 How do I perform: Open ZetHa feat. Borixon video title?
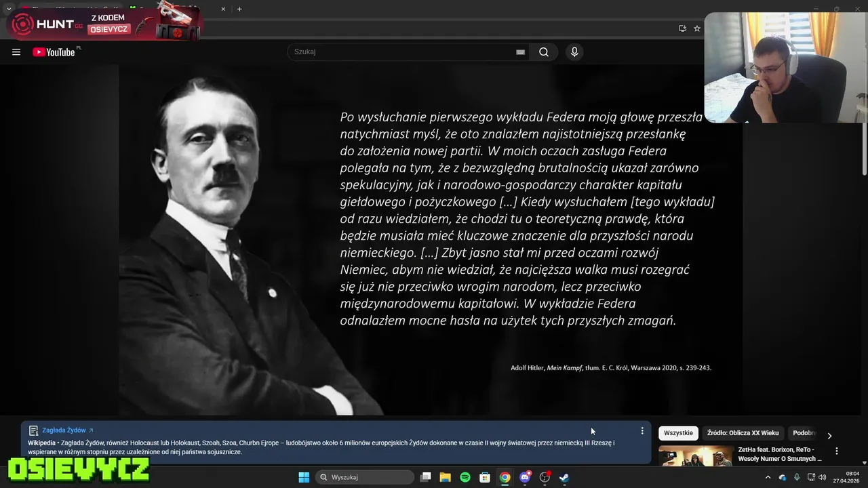pos(780,454)
